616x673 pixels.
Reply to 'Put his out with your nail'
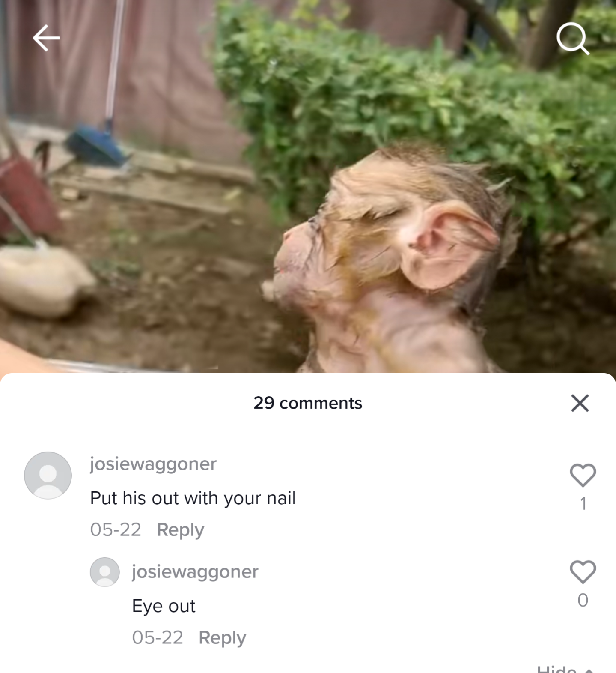click(x=180, y=530)
